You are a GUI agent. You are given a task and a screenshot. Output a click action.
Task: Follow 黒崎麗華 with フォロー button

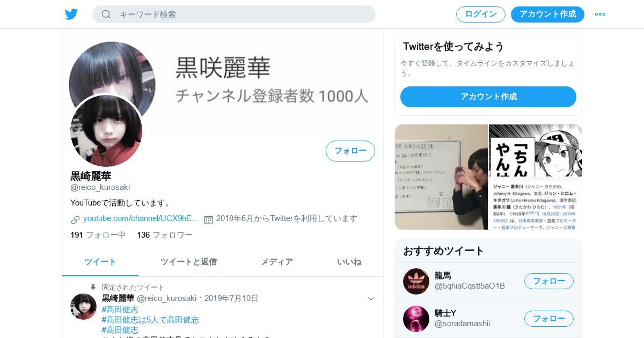(x=350, y=151)
